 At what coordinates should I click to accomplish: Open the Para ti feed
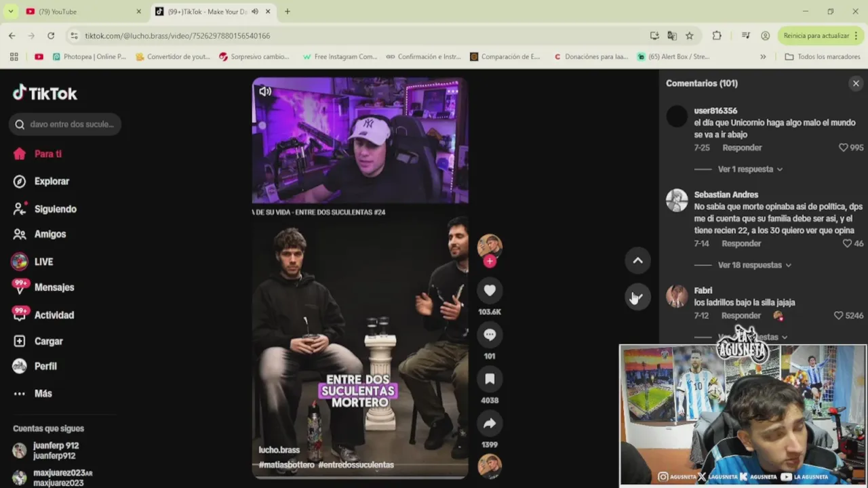click(x=38, y=154)
